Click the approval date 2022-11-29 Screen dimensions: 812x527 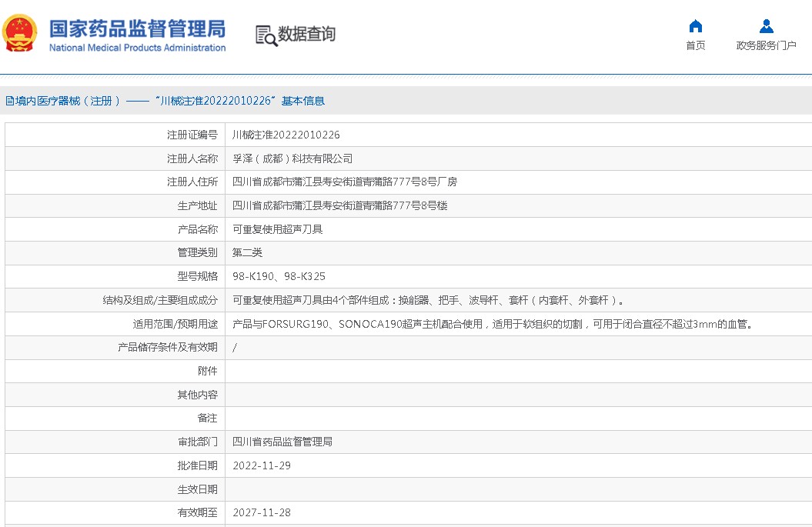pos(261,465)
